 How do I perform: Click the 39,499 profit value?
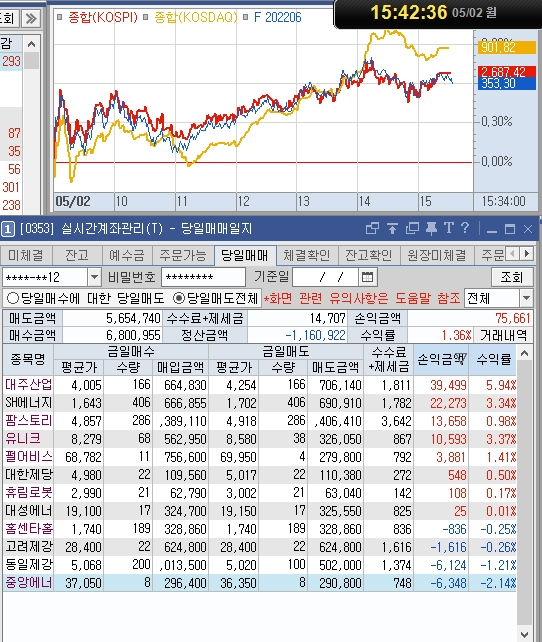[448, 385]
